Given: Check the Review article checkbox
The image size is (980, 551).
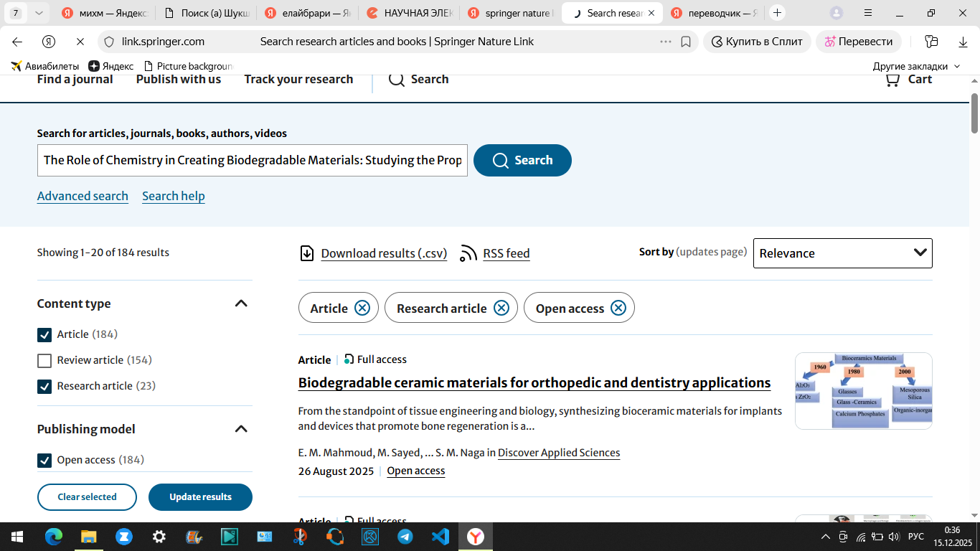Looking at the screenshot, I should coord(44,360).
